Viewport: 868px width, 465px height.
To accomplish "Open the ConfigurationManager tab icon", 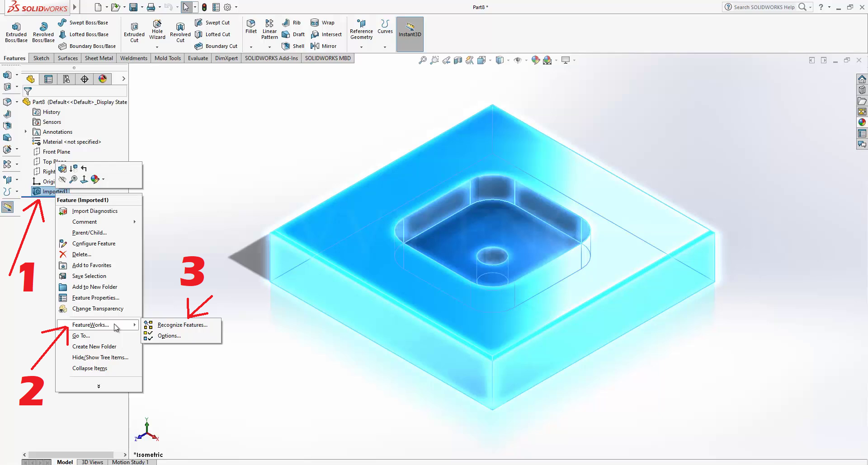I will (x=66, y=79).
